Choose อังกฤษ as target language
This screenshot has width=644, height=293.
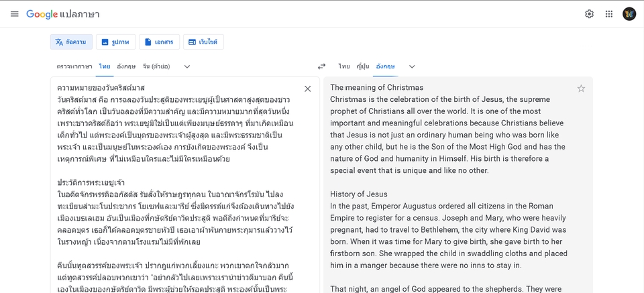tap(385, 66)
